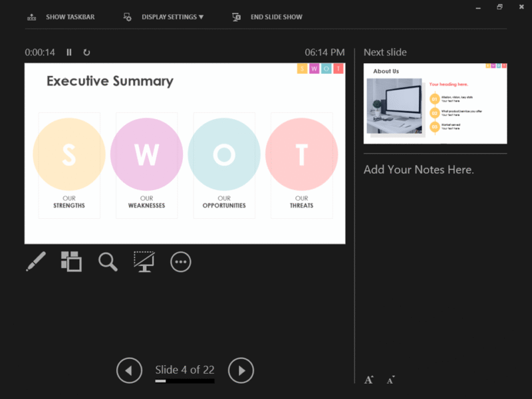The image size is (532, 399).
Task: Pause the presentation timer
Action: 69,53
